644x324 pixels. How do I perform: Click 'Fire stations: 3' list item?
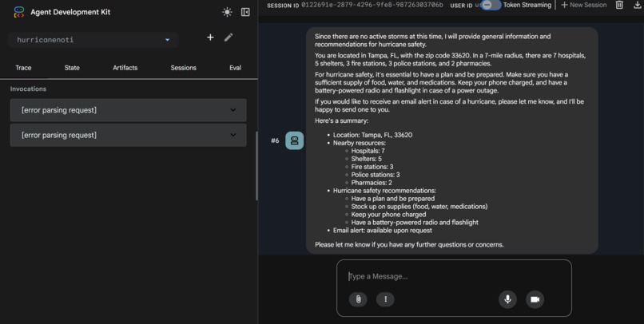pyautogui.click(x=372, y=167)
